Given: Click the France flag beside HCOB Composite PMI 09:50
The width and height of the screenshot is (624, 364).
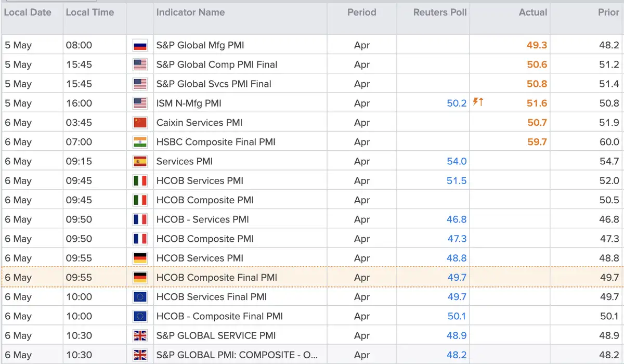Looking at the screenshot, I should click(140, 239).
